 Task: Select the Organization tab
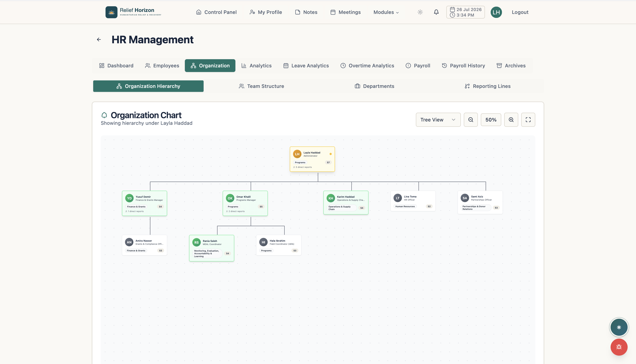[x=210, y=66]
